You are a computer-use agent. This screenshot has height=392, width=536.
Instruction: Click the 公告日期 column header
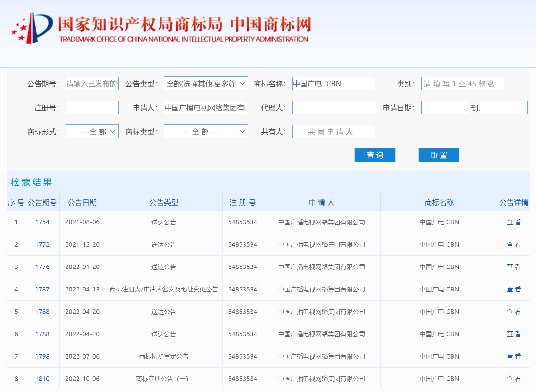tap(82, 203)
